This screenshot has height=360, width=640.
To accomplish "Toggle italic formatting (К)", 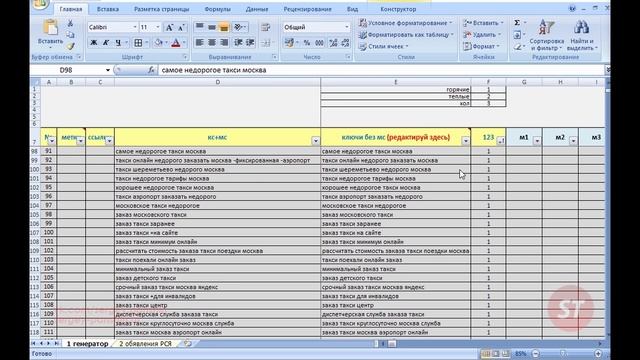I will click(x=106, y=42).
